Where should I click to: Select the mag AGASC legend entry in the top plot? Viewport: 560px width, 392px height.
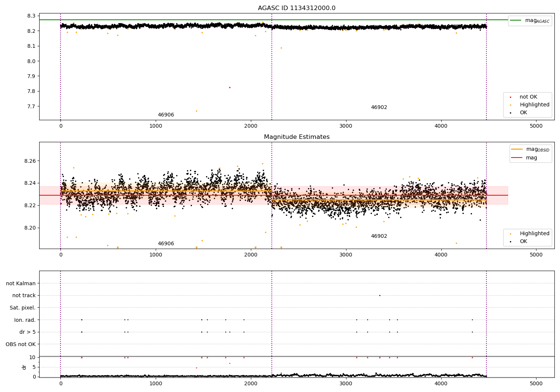pyautogui.click(x=530, y=21)
